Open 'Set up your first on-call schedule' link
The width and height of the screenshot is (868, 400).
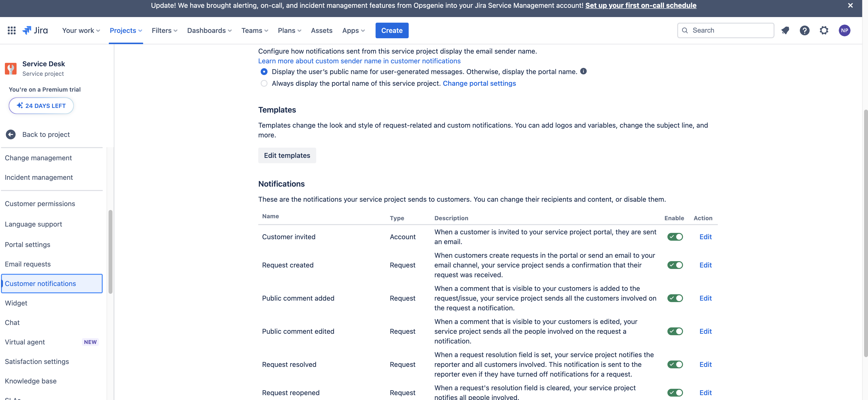point(641,5)
